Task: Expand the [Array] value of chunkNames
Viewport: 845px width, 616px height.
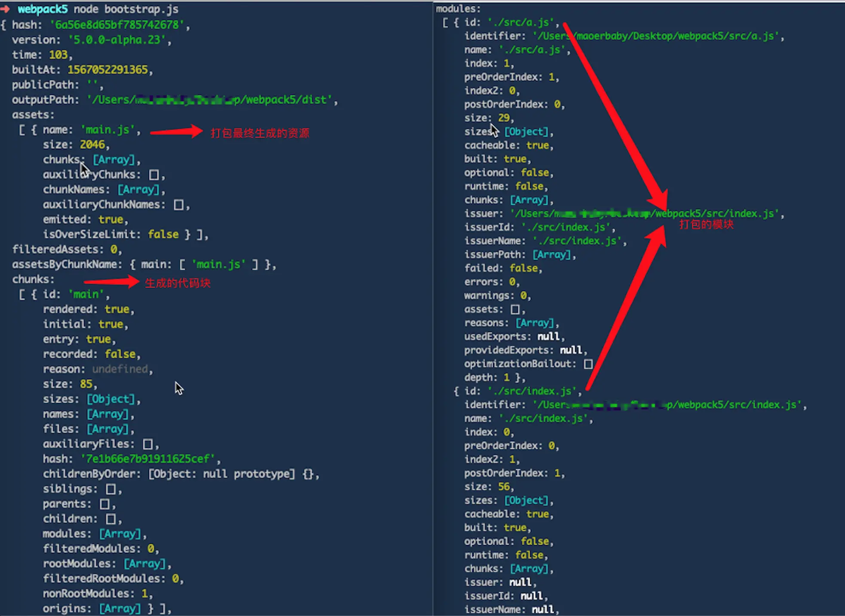Action: point(139,189)
